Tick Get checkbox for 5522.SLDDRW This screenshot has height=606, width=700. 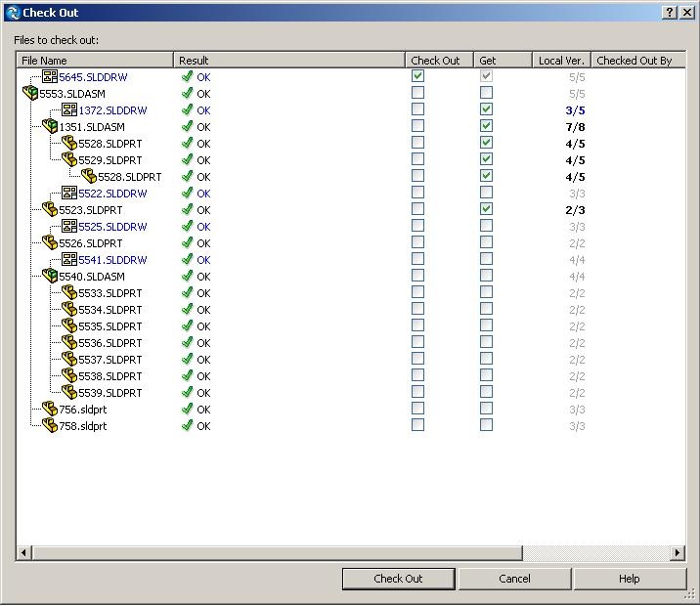pyautogui.click(x=486, y=193)
